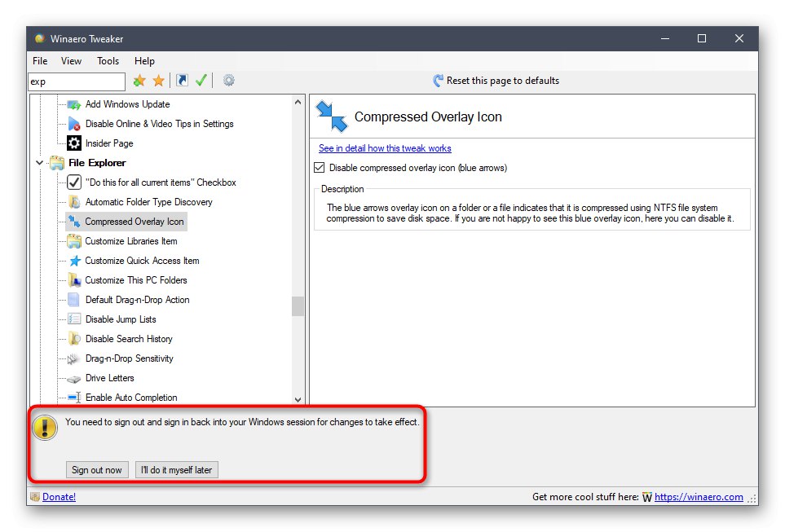The height and width of the screenshot is (532, 785).
Task: Select Customize This PC Folders entry
Action: tap(135, 280)
